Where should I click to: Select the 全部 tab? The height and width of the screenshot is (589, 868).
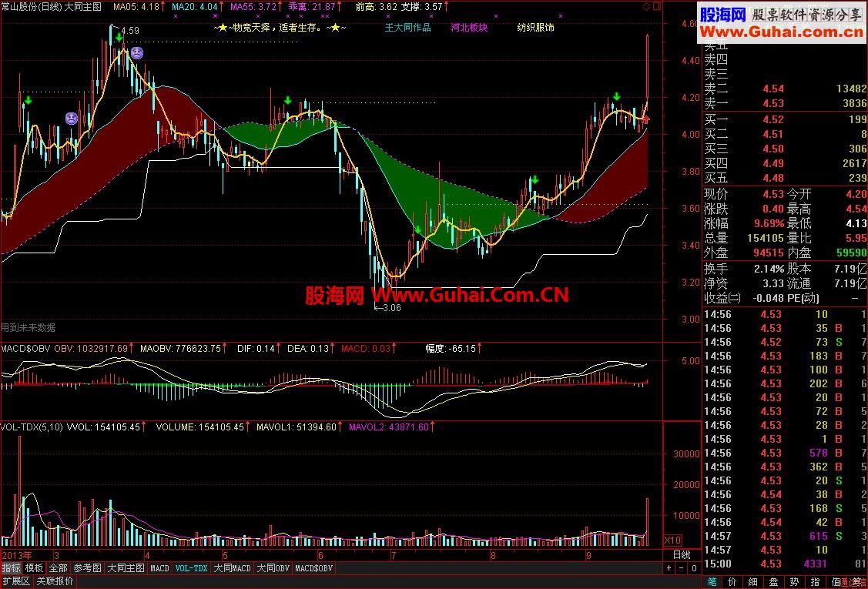point(58,568)
